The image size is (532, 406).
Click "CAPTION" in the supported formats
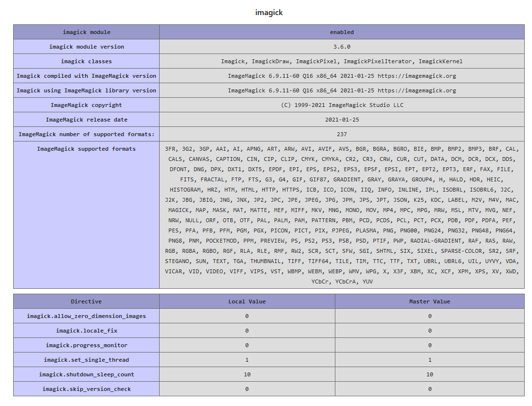pyautogui.click(x=228, y=159)
